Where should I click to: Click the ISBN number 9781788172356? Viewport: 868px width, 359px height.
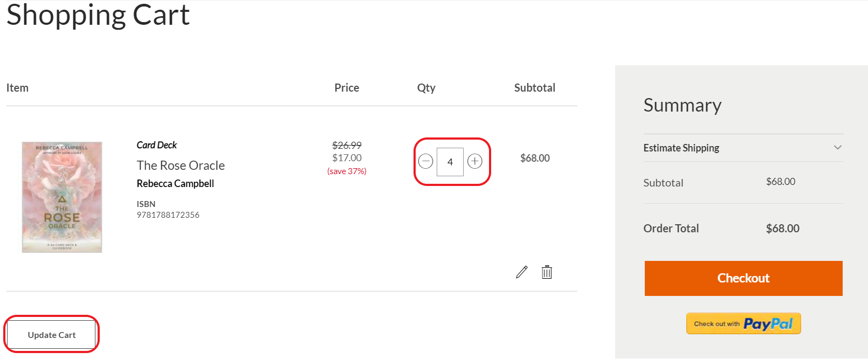168,215
